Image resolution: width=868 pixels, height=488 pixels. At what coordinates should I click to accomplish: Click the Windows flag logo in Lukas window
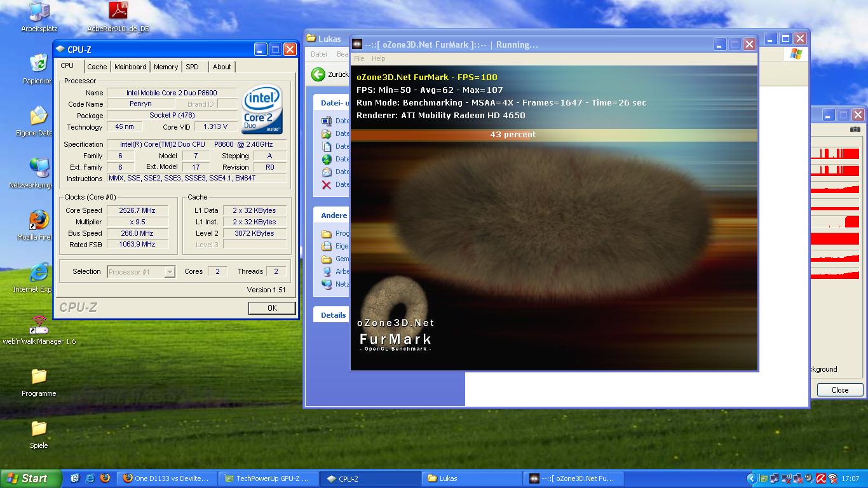(796, 55)
